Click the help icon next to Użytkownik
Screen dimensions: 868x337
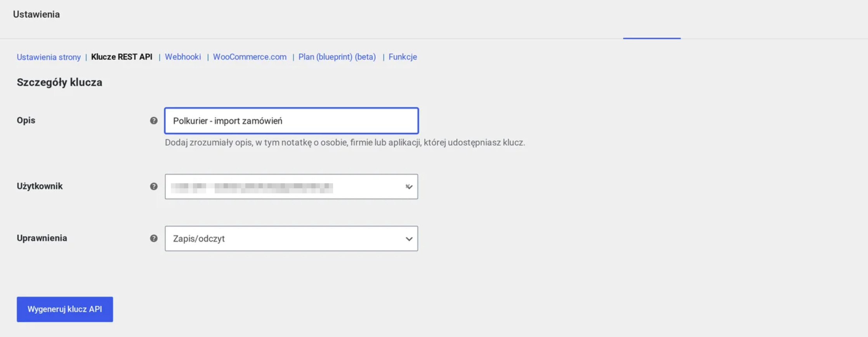pyautogui.click(x=154, y=186)
